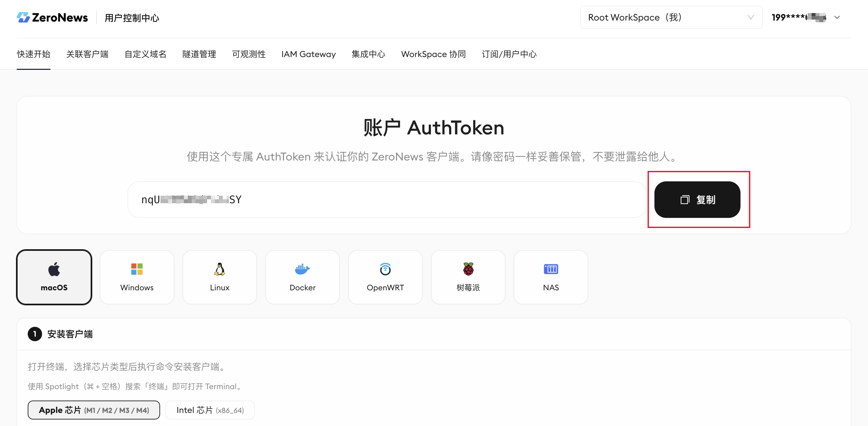Select Apple 芯片 chip type
868x426 pixels.
click(x=94, y=410)
